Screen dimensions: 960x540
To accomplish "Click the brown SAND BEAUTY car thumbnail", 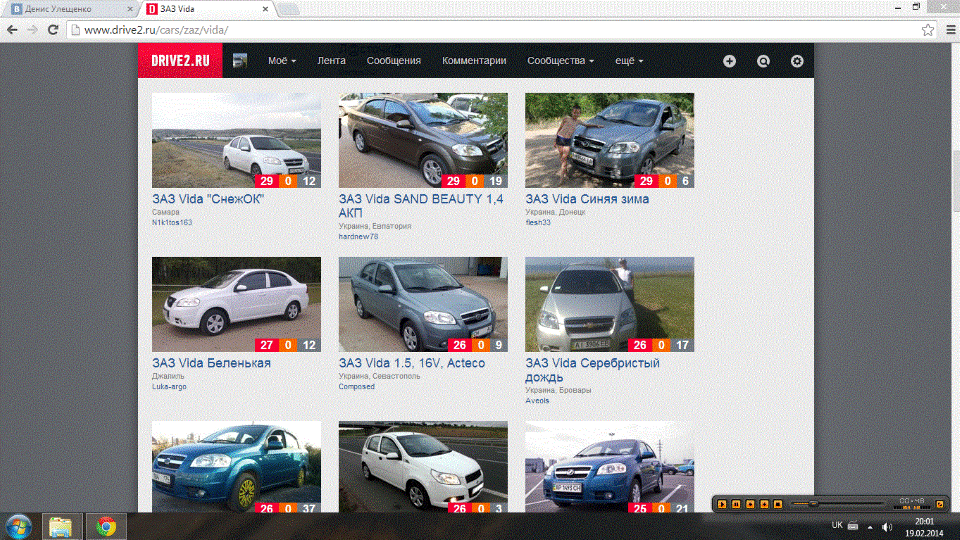I will tap(423, 140).
